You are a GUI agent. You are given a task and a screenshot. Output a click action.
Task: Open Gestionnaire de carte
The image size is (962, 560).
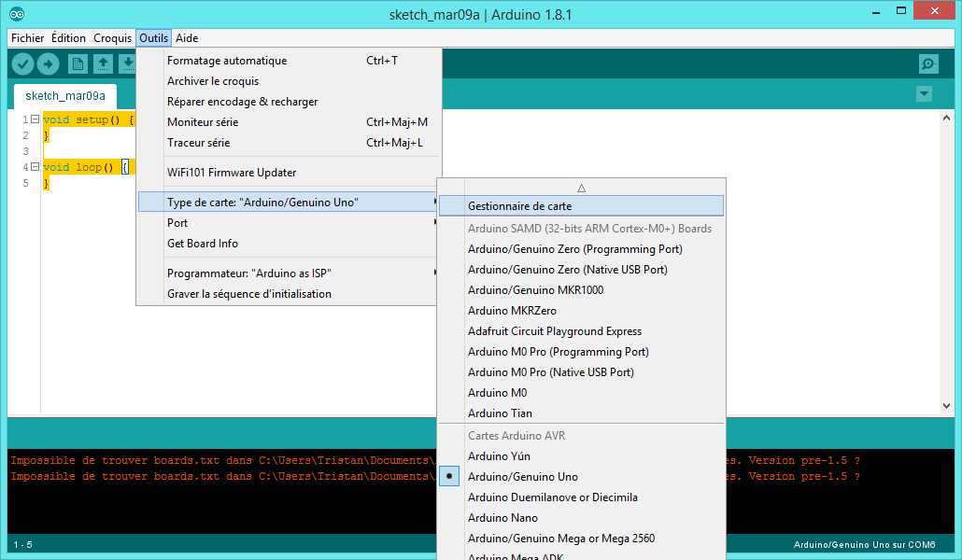[581, 206]
